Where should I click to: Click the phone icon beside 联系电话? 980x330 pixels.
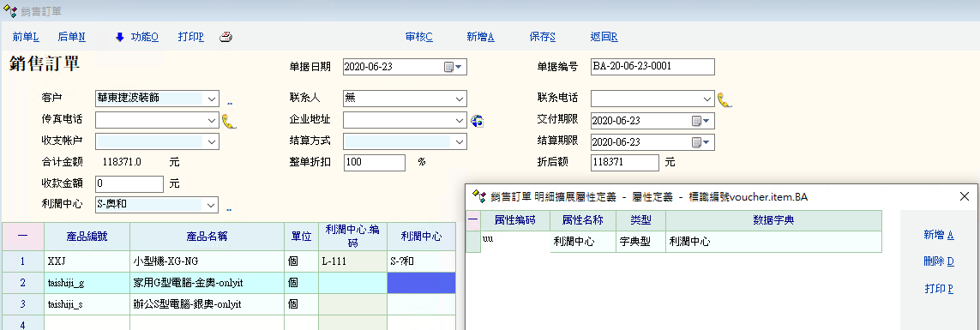(724, 100)
